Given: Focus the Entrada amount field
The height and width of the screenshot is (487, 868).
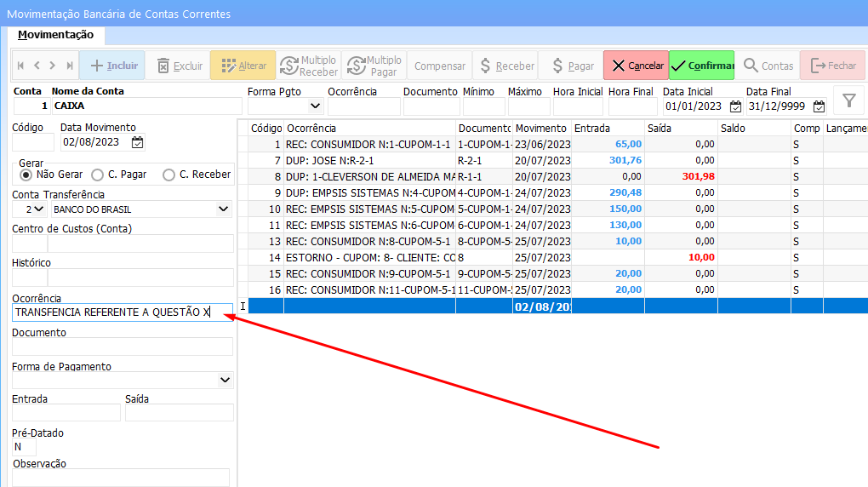Looking at the screenshot, I should pos(66,413).
